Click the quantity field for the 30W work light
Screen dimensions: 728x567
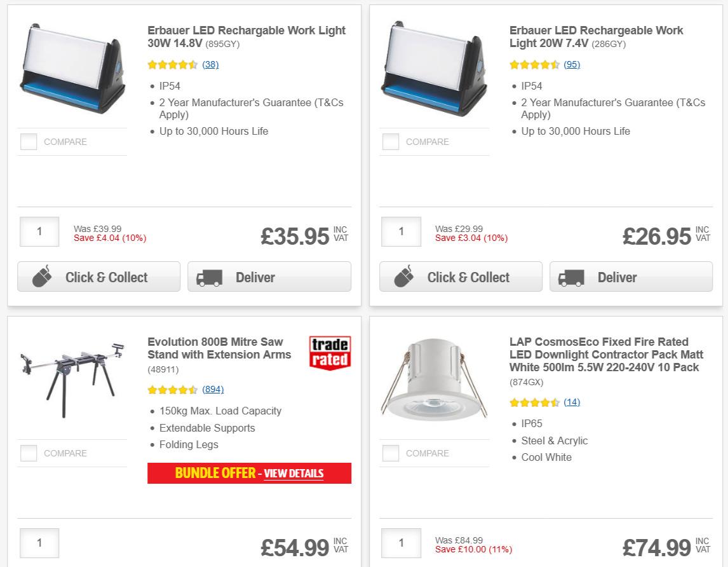[39, 231]
